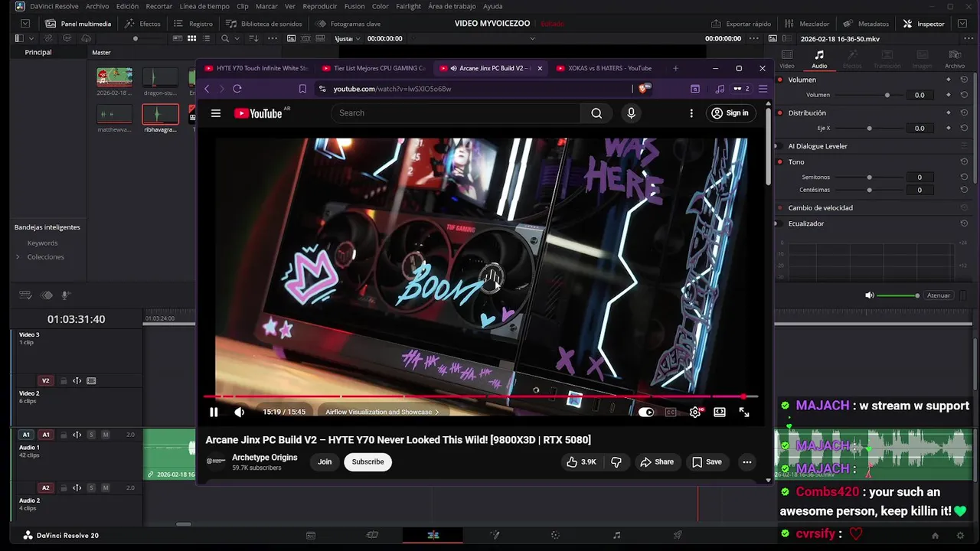Click the media pool search magnifier icon

pos(225,38)
